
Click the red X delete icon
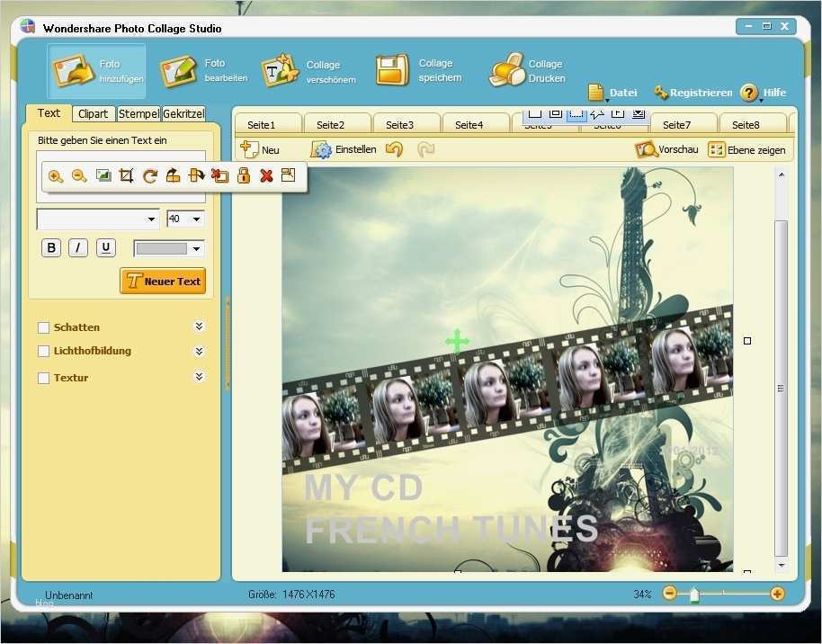[x=266, y=175]
